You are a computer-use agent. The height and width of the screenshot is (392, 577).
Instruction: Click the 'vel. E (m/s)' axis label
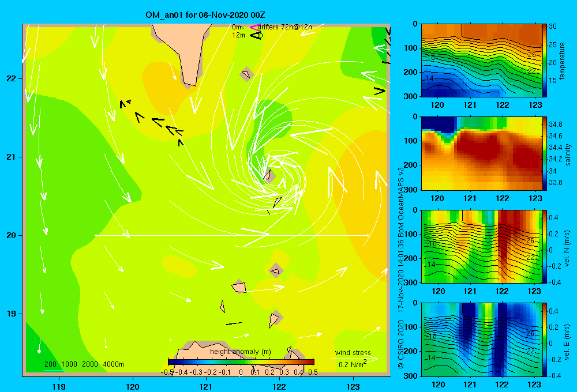pyautogui.click(x=567, y=342)
